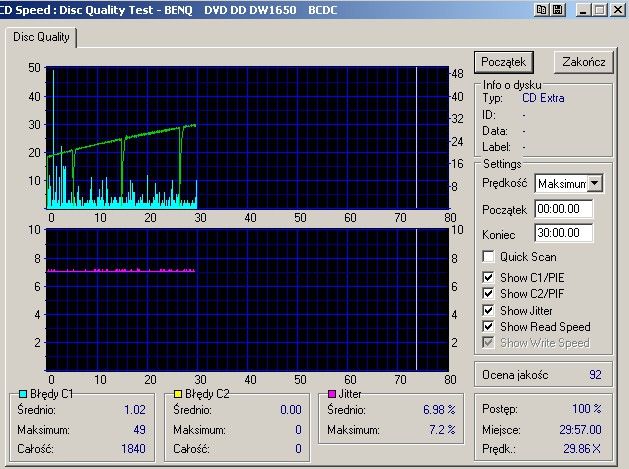Click the Ocena jakość score 92
This screenshot has width=629, height=469.
tap(595, 375)
